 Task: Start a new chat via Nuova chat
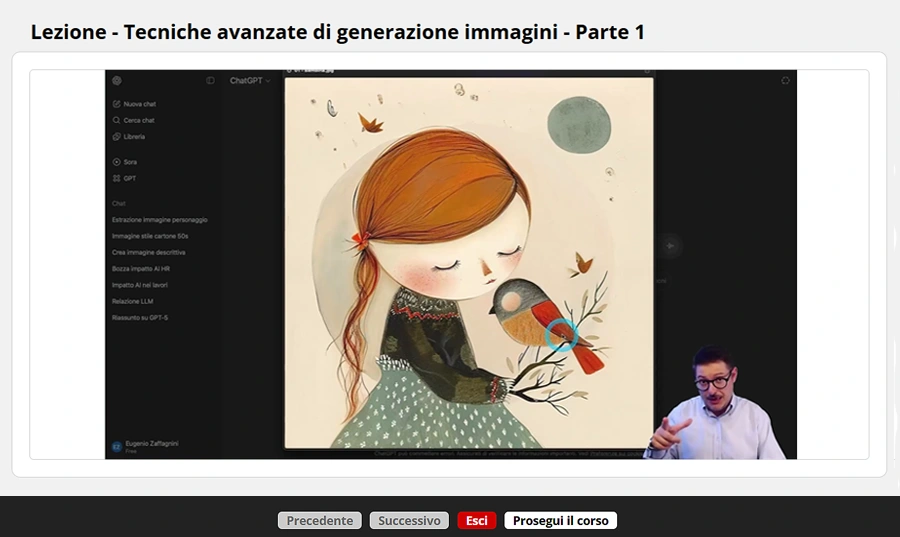(x=134, y=104)
